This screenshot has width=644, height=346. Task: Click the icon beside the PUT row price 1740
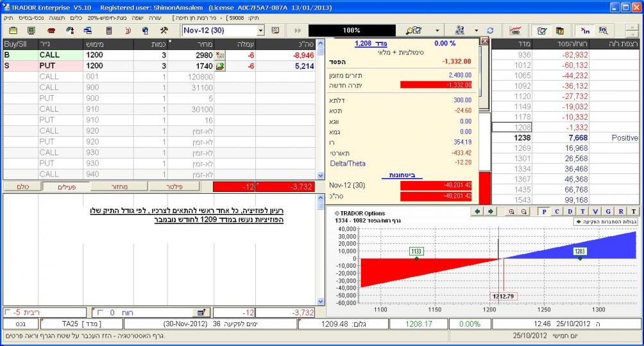(220, 66)
